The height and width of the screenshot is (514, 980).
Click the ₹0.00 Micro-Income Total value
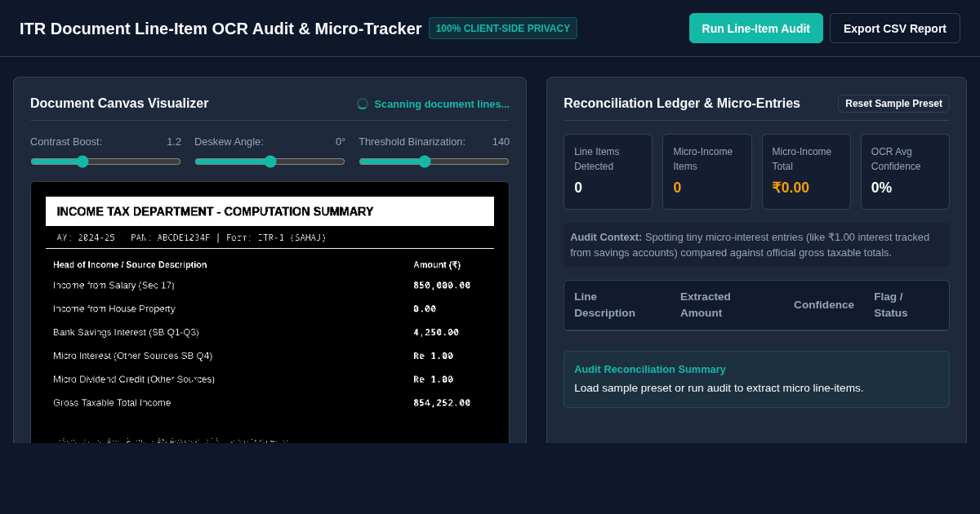click(x=791, y=188)
